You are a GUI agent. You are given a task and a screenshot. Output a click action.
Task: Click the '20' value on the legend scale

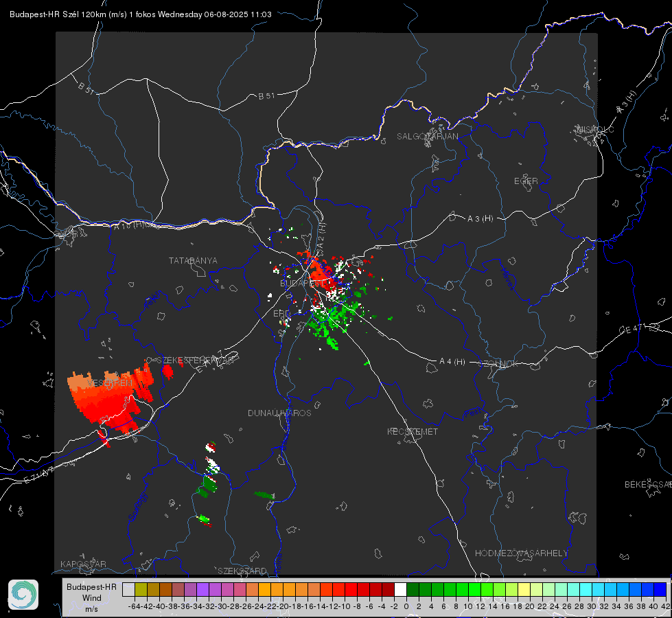[x=530, y=606]
